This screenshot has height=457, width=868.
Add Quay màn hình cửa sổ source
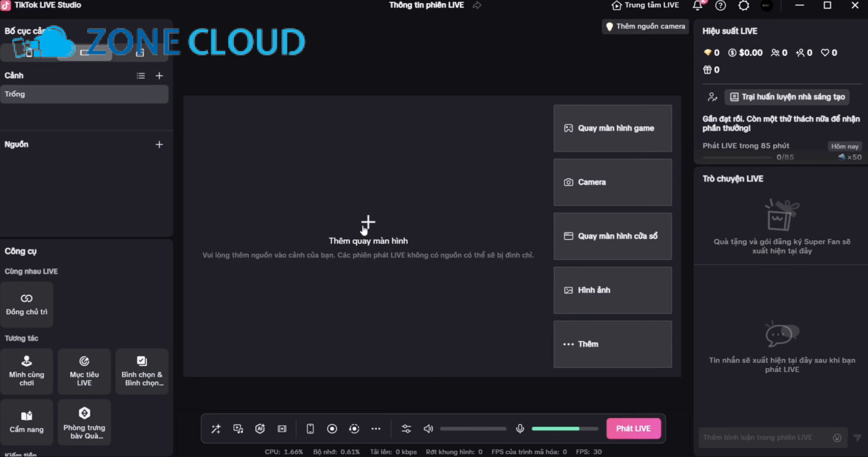click(613, 236)
